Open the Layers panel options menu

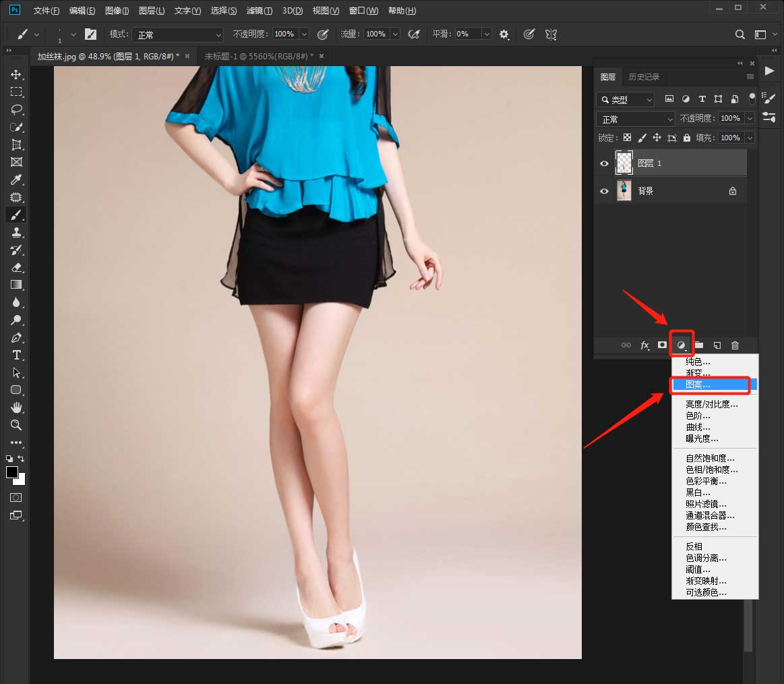[750, 76]
